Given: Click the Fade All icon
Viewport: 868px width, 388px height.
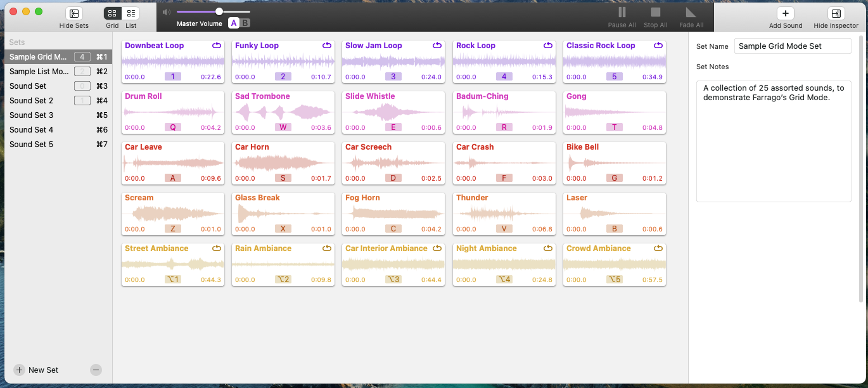Looking at the screenshot, I should (x=691, y=13).
